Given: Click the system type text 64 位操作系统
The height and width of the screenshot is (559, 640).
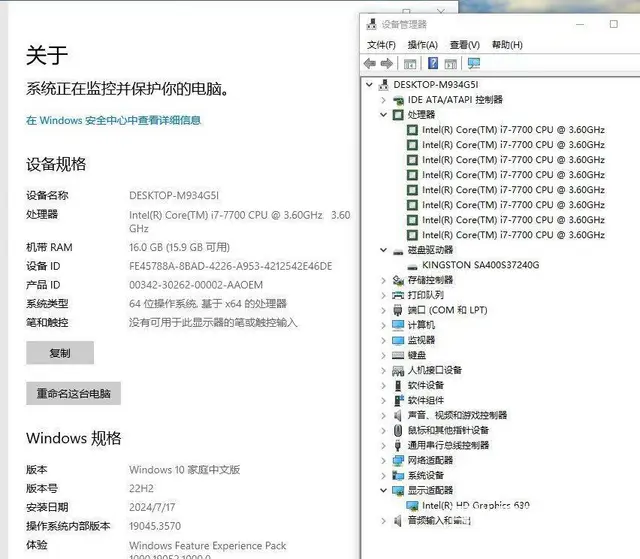Looking at the screenshot, I should (163, 304).
